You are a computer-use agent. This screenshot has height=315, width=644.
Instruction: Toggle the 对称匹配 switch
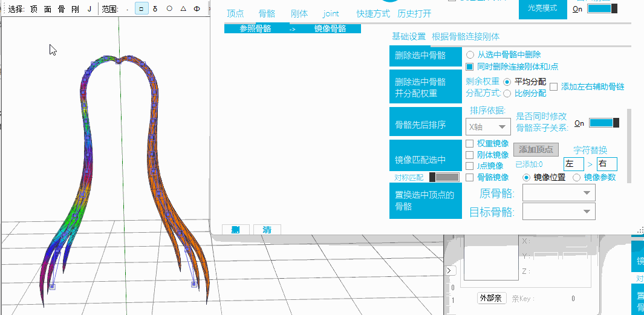pos(443,177)
